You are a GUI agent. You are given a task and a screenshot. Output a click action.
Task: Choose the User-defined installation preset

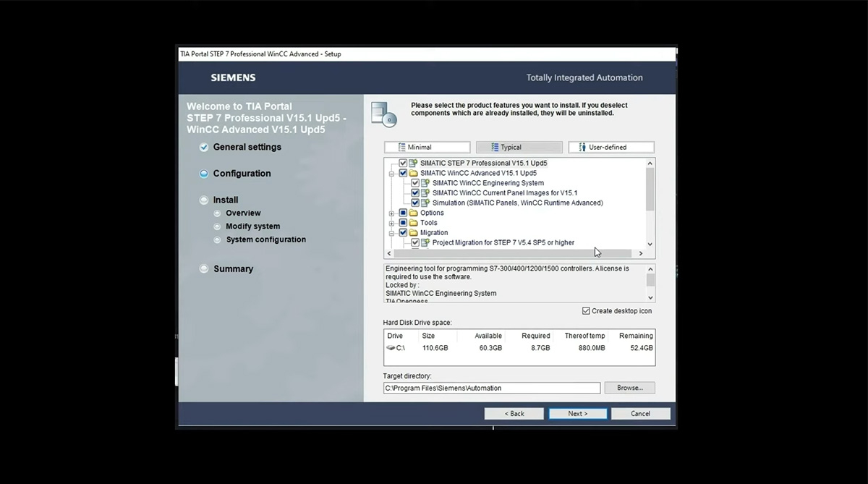611,148
